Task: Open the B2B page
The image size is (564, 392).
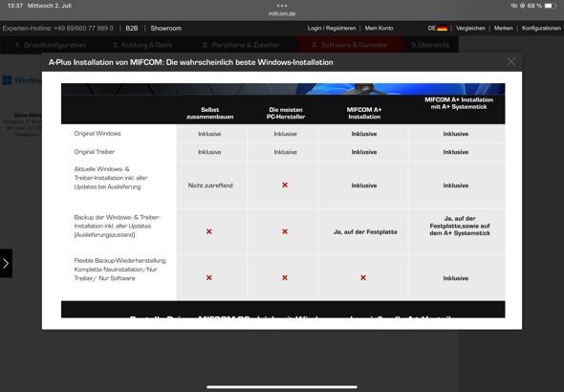Action: click(x=132, y=28)
